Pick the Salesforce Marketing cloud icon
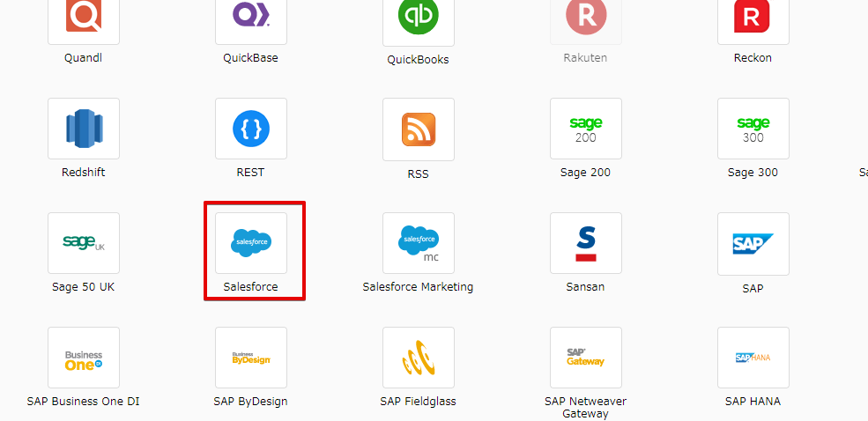The image size is (868, 421). (419, 243)
